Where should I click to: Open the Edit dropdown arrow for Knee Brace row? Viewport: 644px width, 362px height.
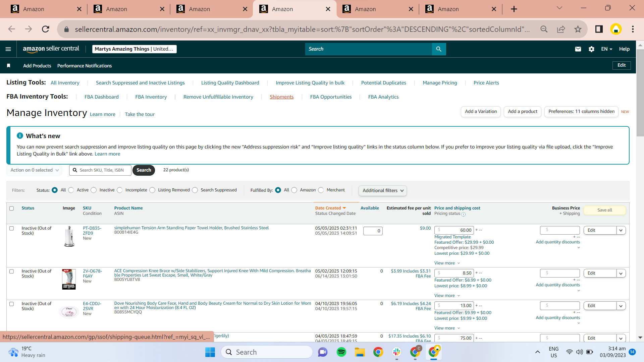coord(621,273)
